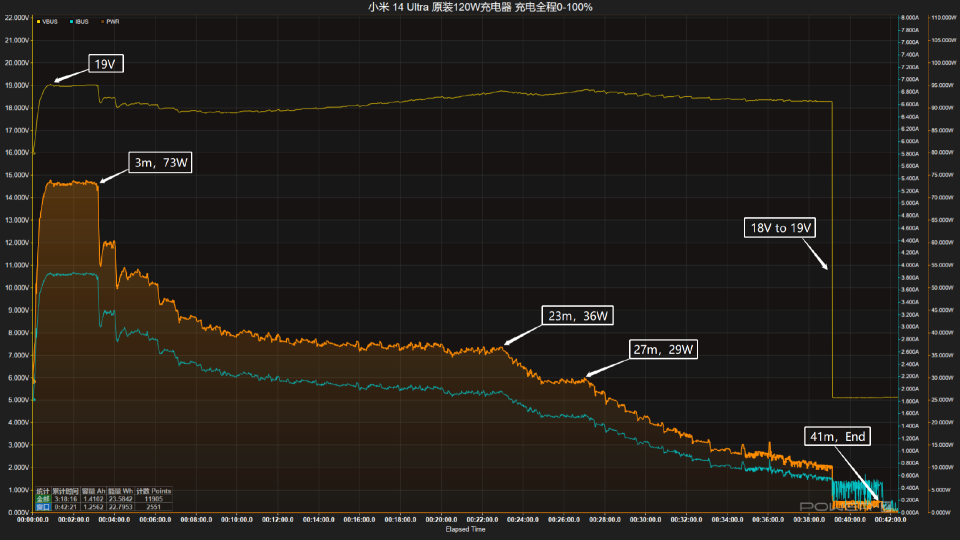Toggle the IBUS series label in legend
The image size is (960, 540).
tap(82, 21)
